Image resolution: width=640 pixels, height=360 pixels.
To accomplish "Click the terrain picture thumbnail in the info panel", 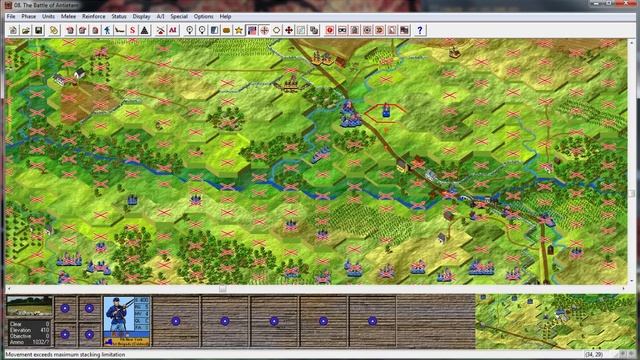I will tap(29, 306).
